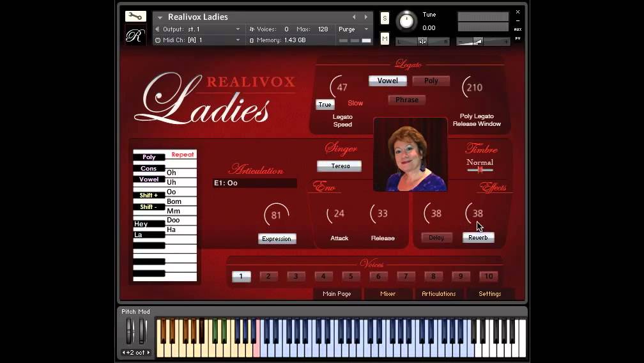Open the Articulation E1: Oo field
The height and width of the screenshot is (363, 644).
click(x=255, y=183)
